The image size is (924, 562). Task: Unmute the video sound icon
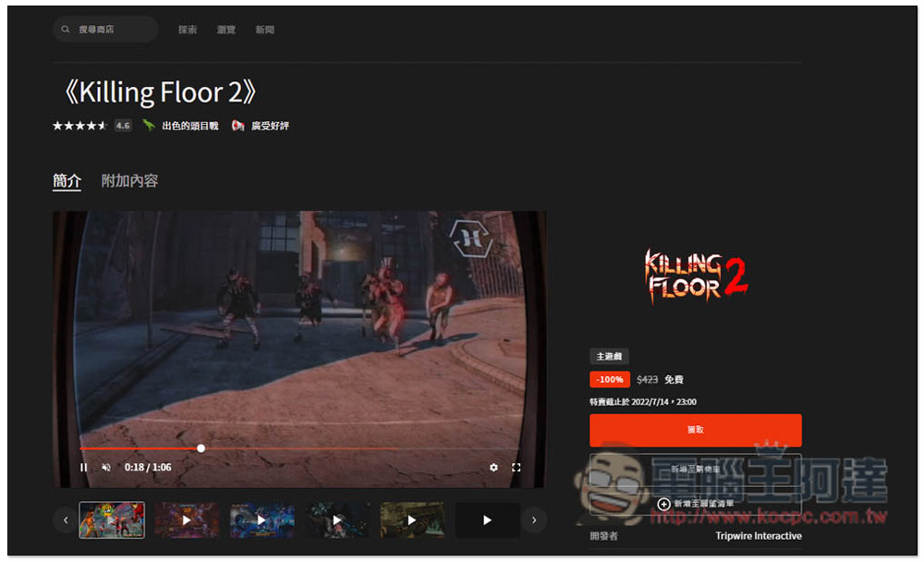106,467
